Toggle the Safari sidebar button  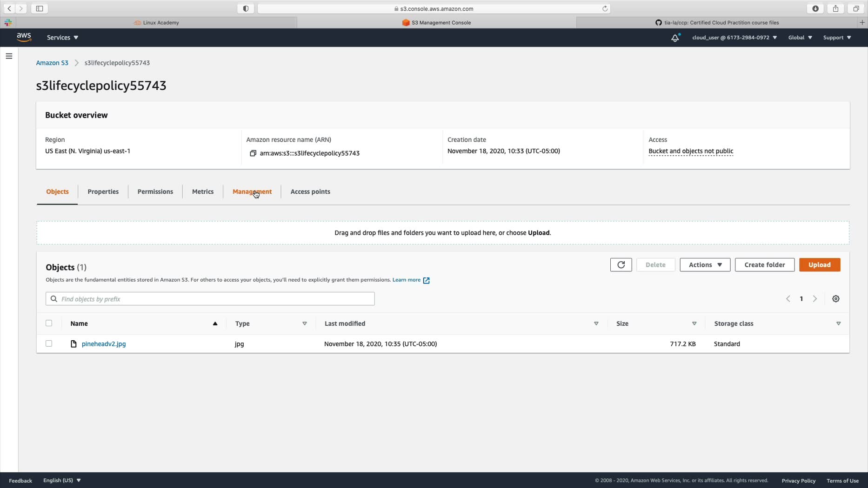click(40, 8)
